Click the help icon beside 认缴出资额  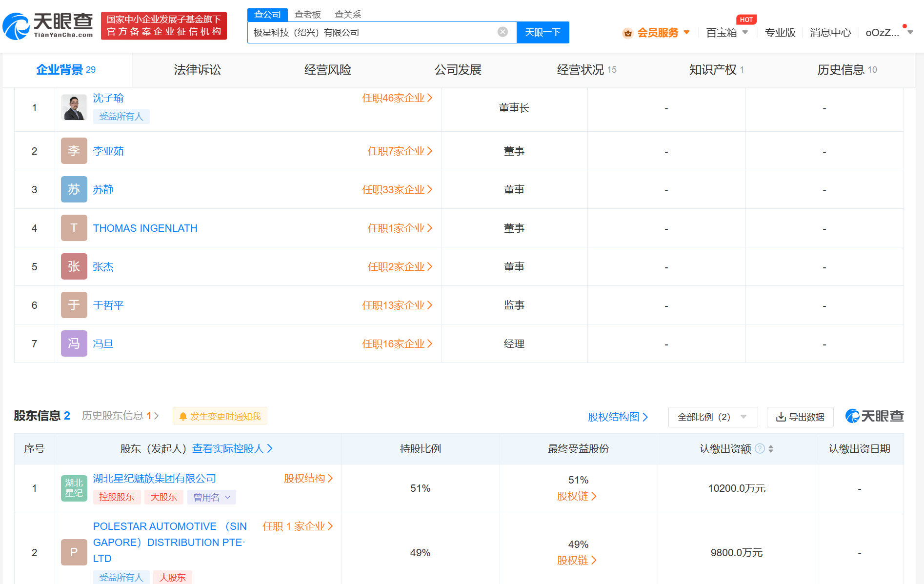point(760,449)
